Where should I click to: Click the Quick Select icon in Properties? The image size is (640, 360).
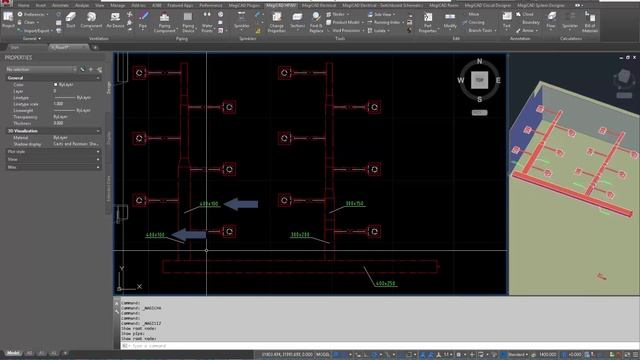point(99,69)
